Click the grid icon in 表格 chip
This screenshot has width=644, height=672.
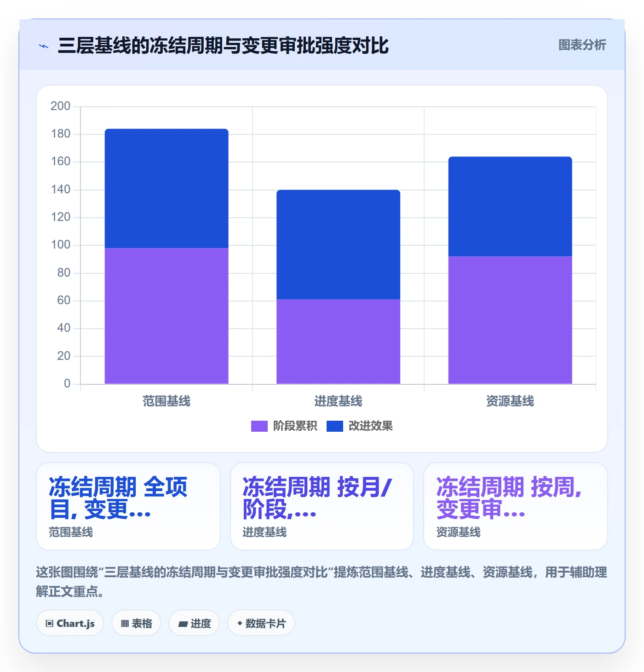pyautogui.click(x=125, y=624)
